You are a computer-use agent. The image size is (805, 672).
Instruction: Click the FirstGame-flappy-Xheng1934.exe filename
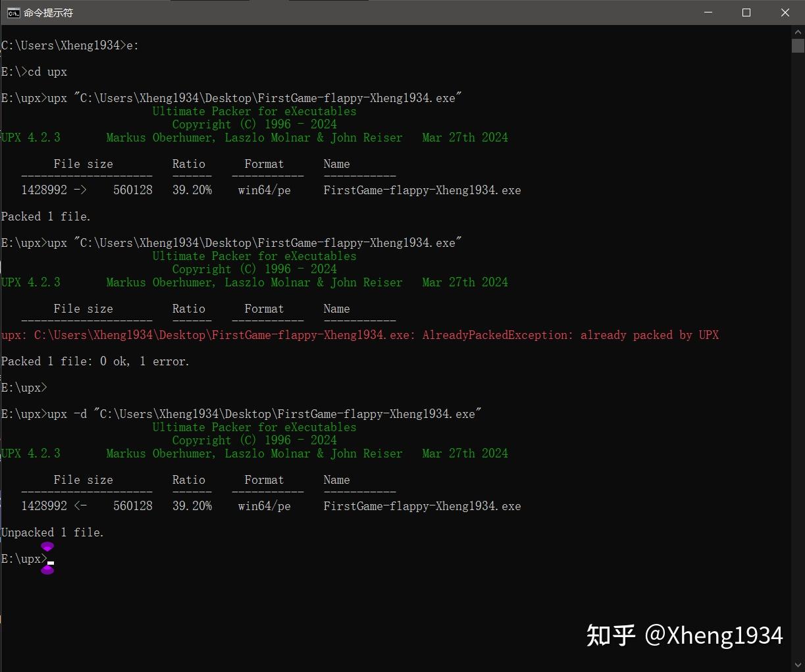(x=422, y=190)
